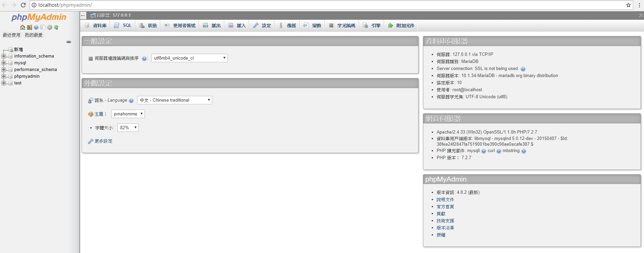Click help icon next to 伺服器連線編碼與排序
This screenshot has width=644, height=253.
coord(144,59)
